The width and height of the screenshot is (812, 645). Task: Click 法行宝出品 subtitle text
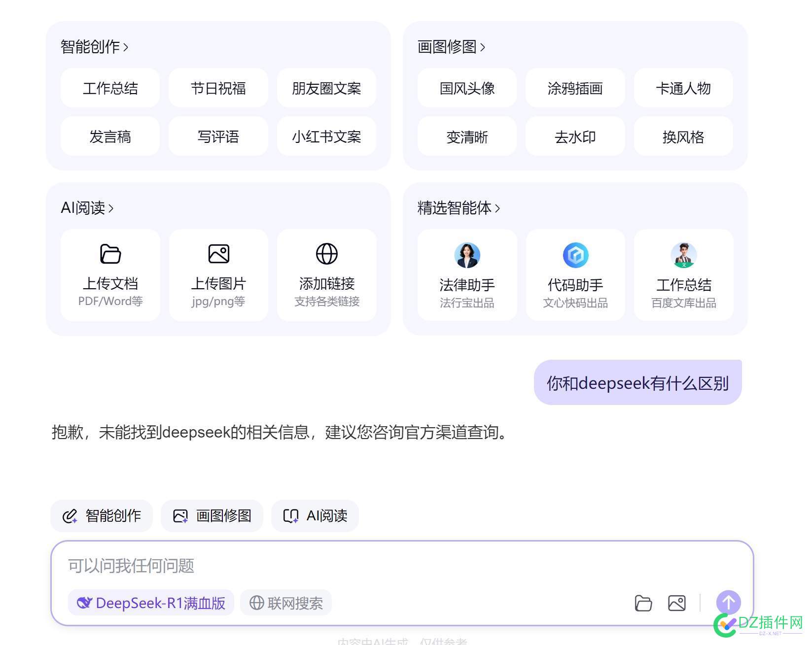pos(467,303)
